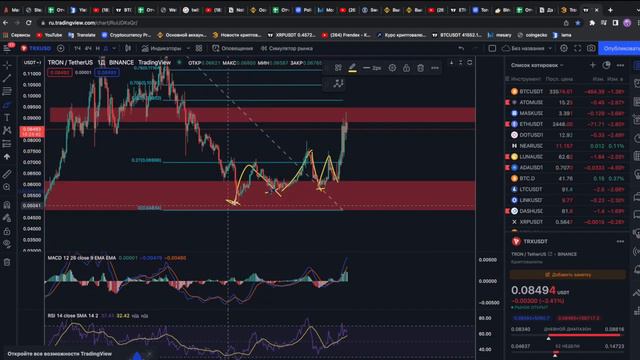Select BTCUSDT in the watchlist

567,91
